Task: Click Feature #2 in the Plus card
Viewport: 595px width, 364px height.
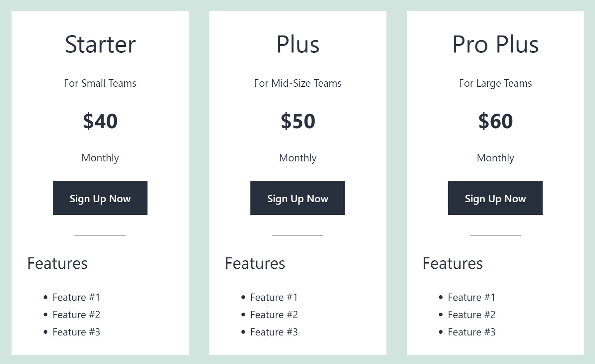Action: 274,315
